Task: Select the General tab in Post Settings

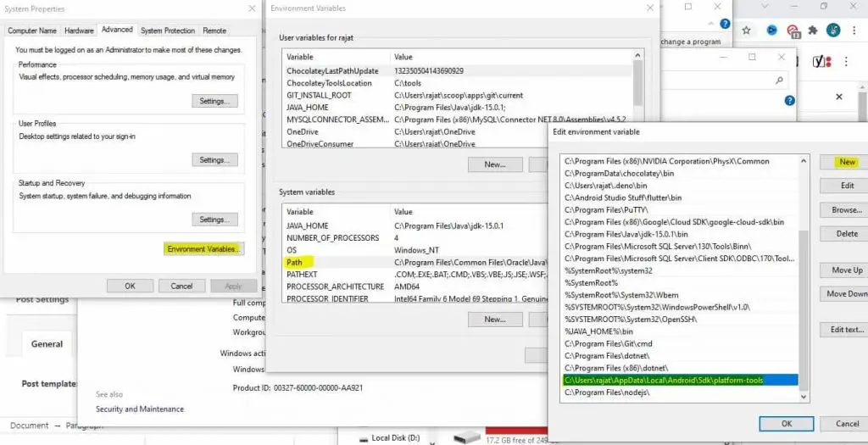Action: (47, 344)
